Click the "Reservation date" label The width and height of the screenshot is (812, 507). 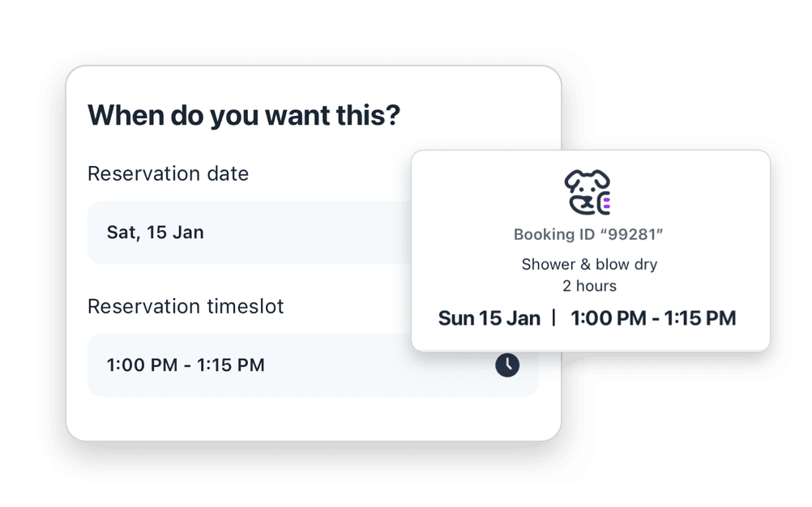click(168, 173)
